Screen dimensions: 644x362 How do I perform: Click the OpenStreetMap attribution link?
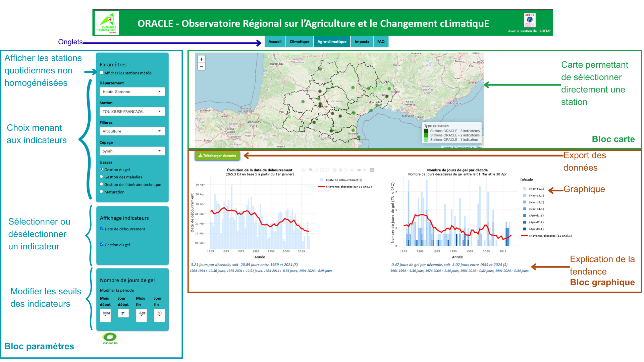coord(465,147)
